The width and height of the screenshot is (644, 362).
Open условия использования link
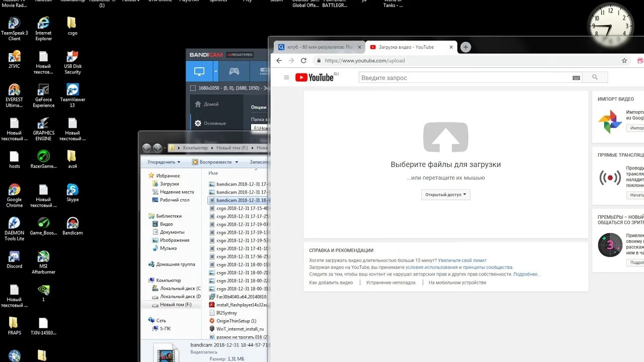[432, 267]
